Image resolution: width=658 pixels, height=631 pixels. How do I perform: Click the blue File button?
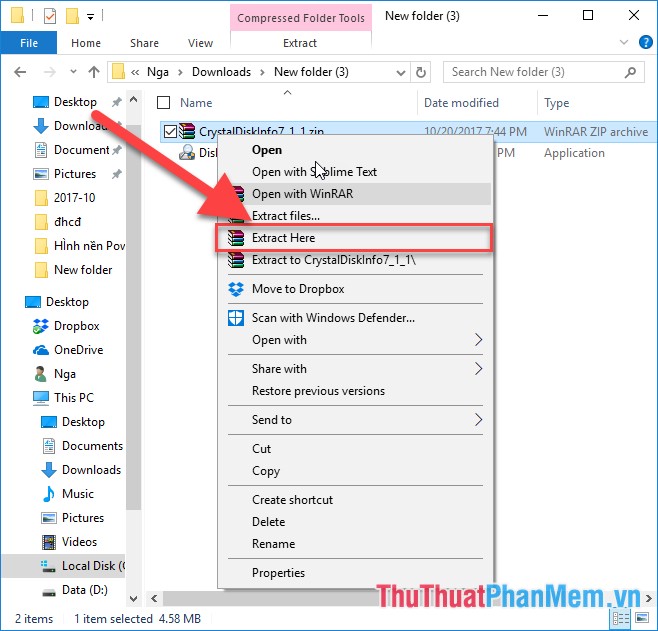(x=29, y=43)
